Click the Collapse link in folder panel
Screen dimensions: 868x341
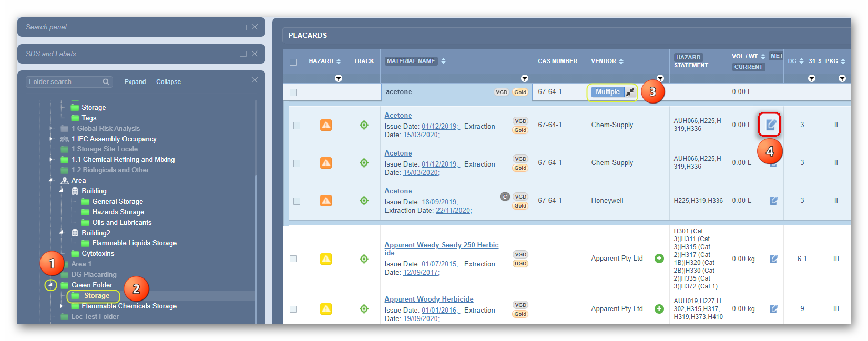(168, 82)
